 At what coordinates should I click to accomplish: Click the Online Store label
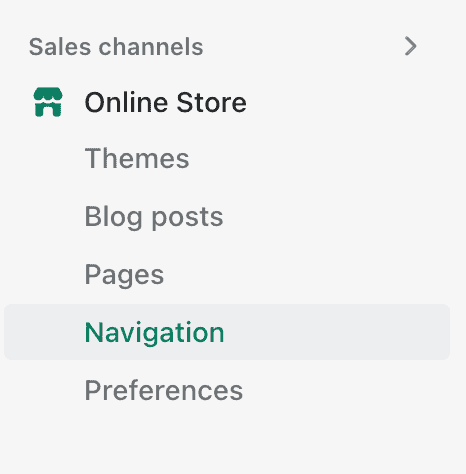point(165,102)
